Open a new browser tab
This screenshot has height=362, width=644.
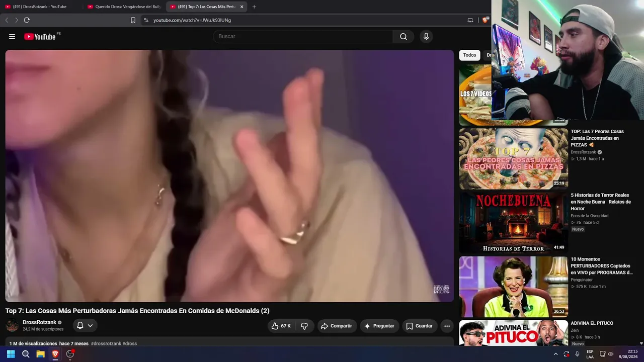254,7
